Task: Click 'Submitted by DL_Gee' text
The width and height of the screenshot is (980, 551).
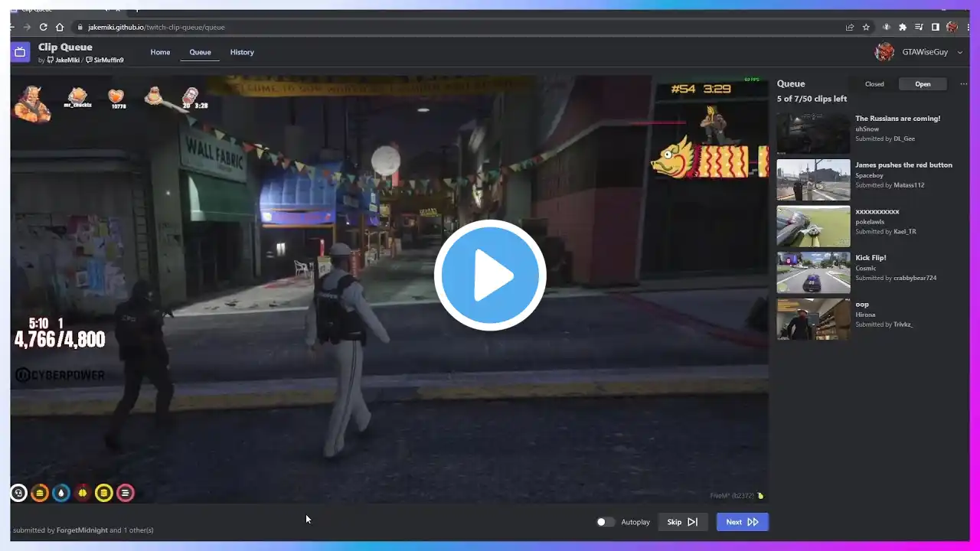Action: pyautogui.click(x=885, y=139)
